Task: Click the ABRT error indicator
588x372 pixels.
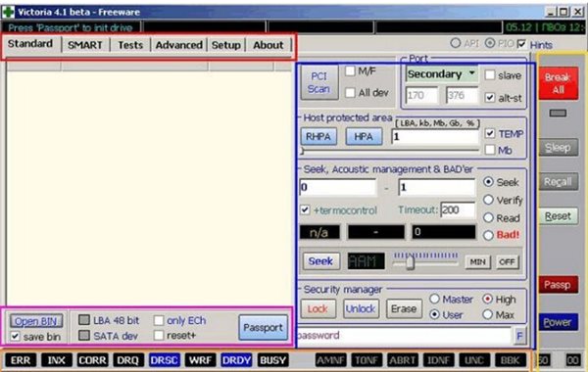Action: (402, 360)
